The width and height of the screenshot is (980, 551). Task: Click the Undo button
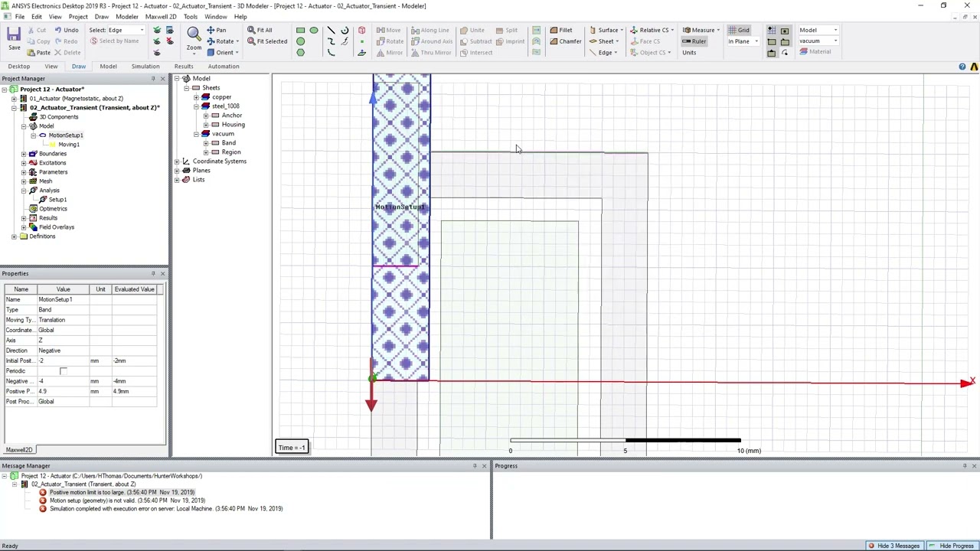(65, 30)
